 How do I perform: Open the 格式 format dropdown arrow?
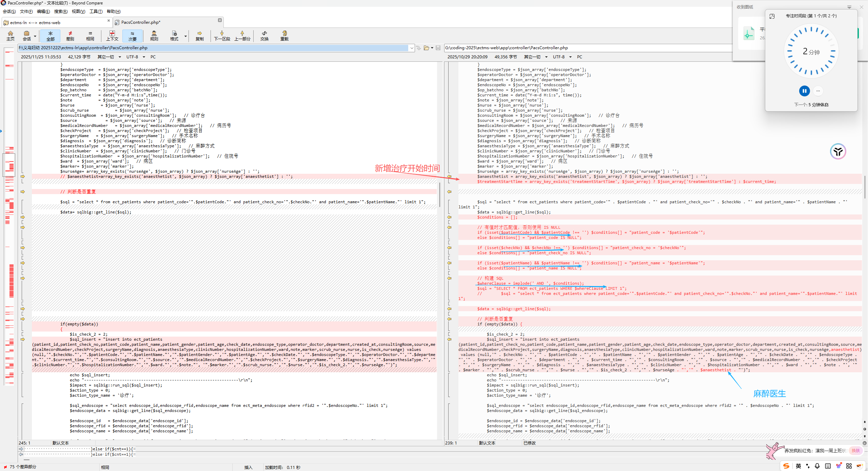pyautogui.click(x=185, y=36)
